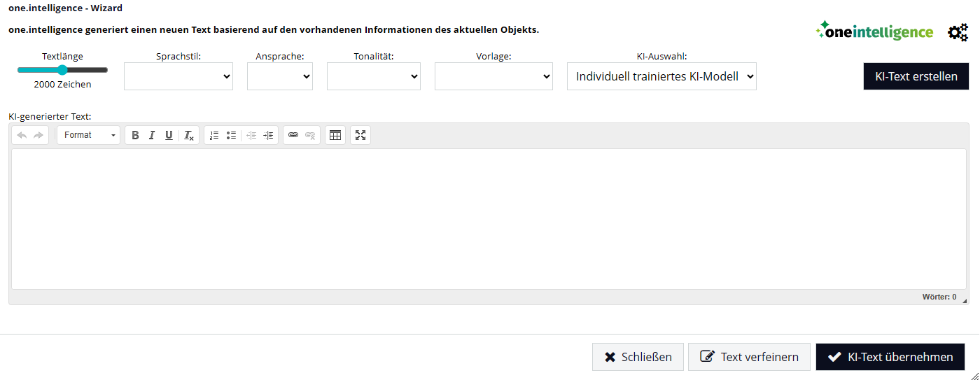980x380 pixels.
Task: Open settings via the gears icon
Action: [958, 32]
